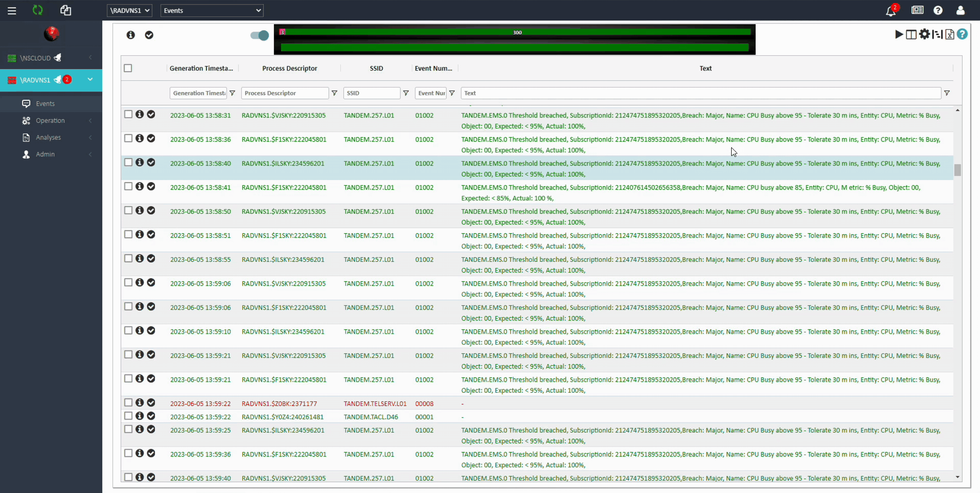Open the hamburger menu in the top bar
The image size is (980, 493).
[x=12, y=10]
